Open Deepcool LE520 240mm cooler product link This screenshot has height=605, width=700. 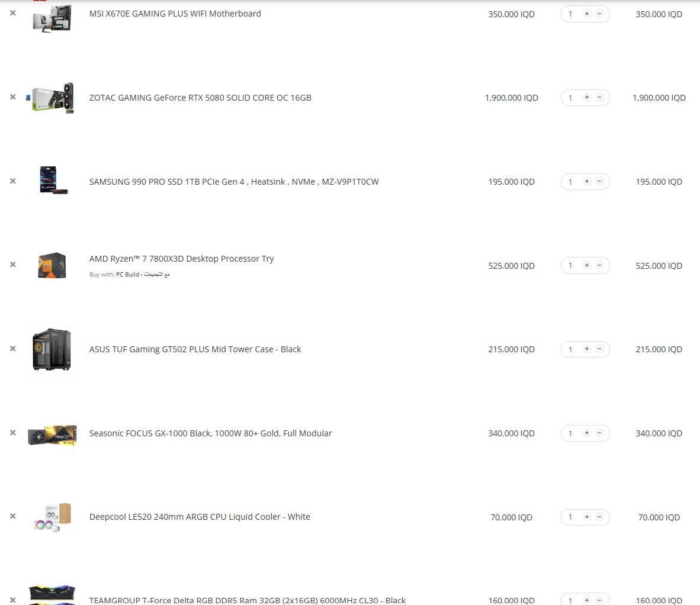(x=200, y=517)
